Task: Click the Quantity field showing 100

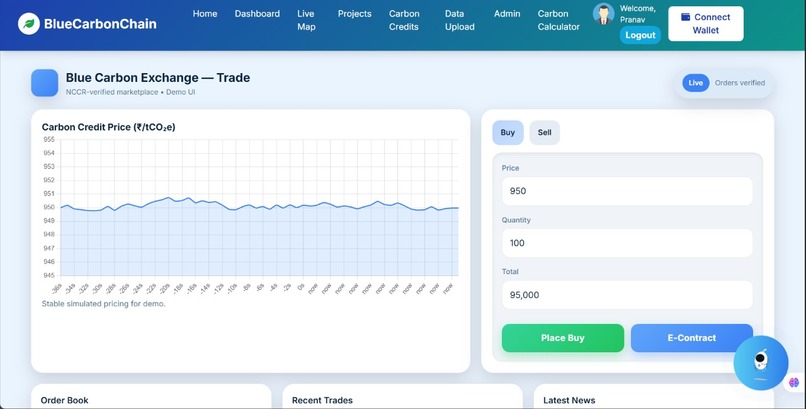Action: (627, 243)
